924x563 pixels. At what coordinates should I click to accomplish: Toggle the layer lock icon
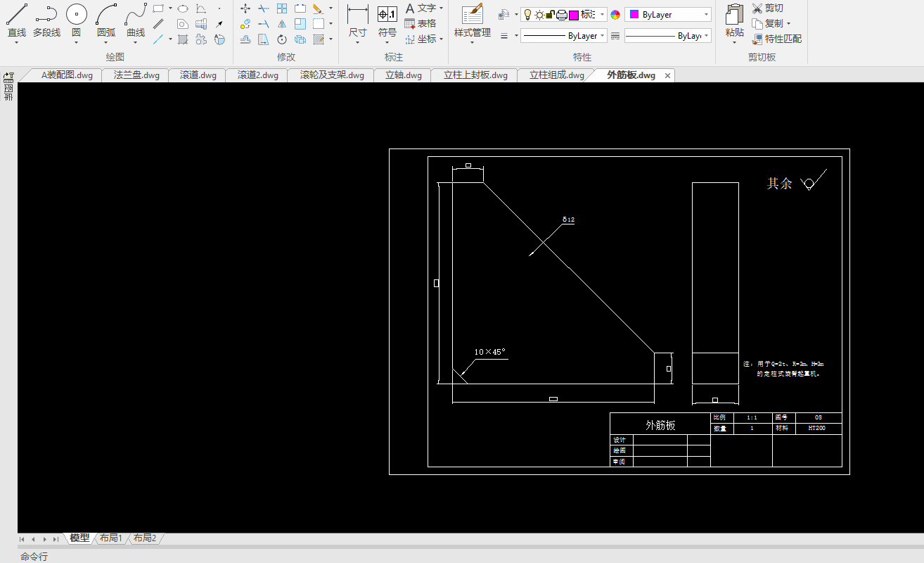coord(551,15)
